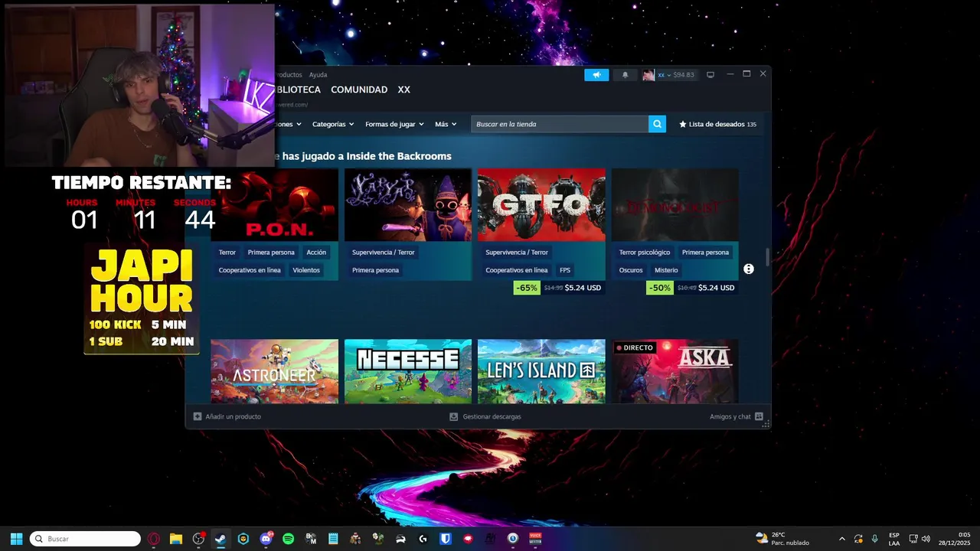The height and width of the screenshot is (551, 980).
Task: Open the ESP LAA language switcher
Action: (893, 539)
